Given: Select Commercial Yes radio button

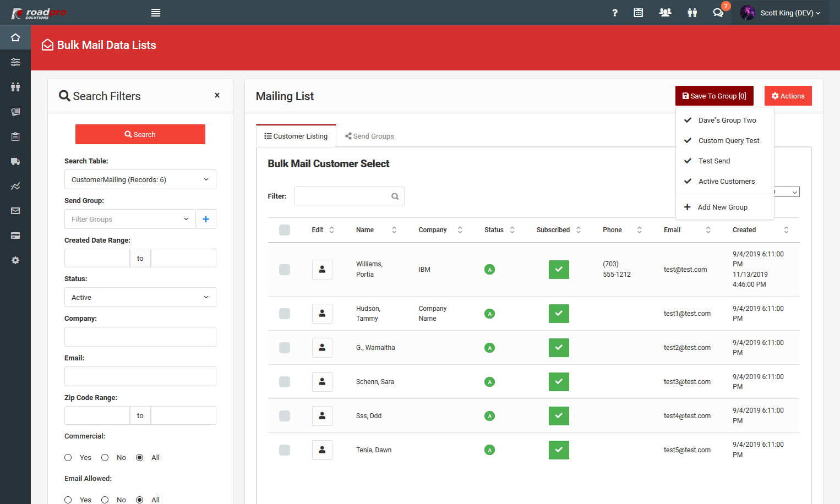Looking at the screenshot, I should coord(68,458).
